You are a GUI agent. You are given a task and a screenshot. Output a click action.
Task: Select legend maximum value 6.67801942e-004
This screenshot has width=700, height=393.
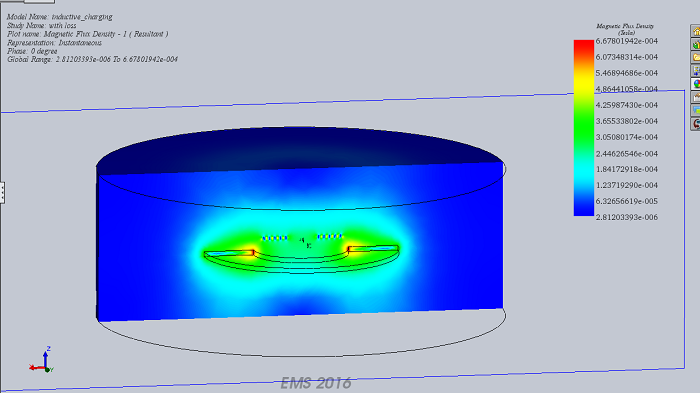626,41
